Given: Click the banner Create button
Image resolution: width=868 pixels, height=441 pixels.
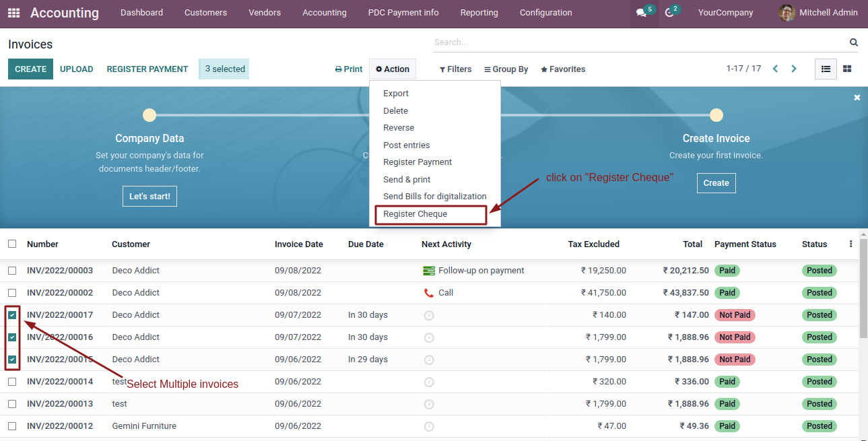Looking at the screenshot, I should pos(716,183).
